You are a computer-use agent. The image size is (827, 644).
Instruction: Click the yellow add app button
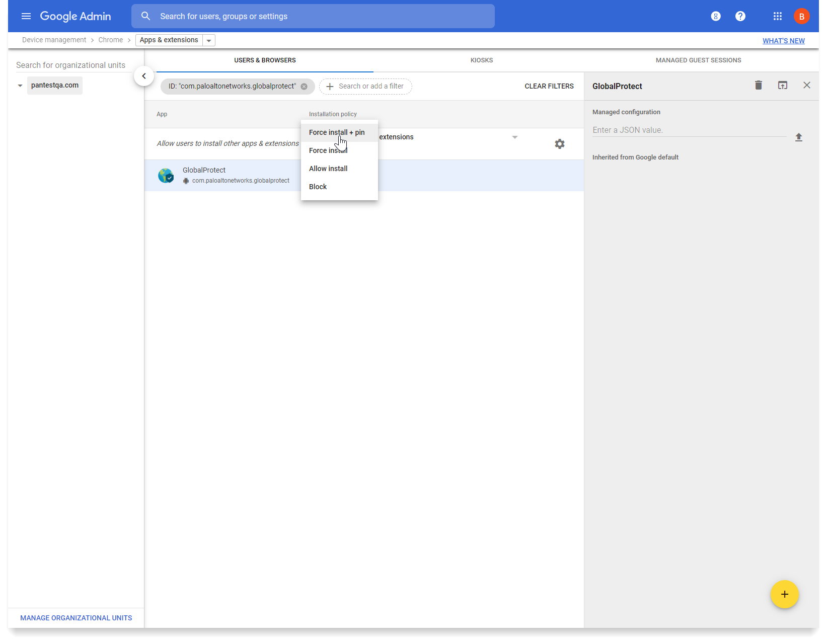(x=784, y=594)
